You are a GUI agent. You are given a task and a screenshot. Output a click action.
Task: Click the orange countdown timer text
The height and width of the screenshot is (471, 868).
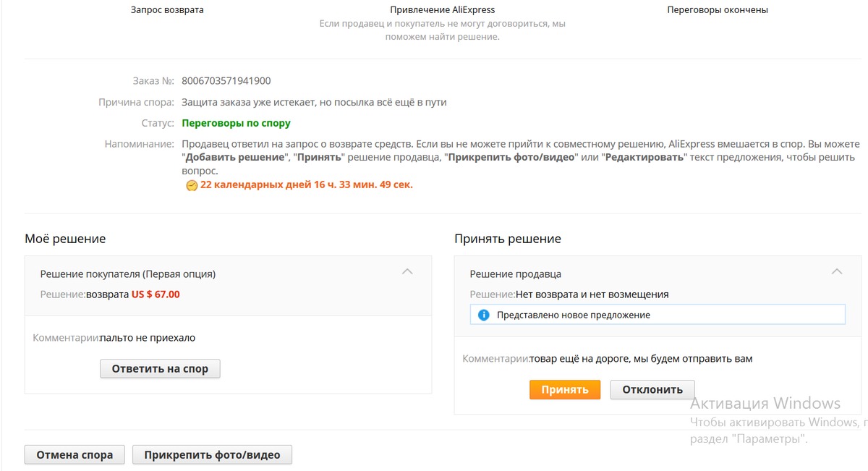(x=306, y=185)
